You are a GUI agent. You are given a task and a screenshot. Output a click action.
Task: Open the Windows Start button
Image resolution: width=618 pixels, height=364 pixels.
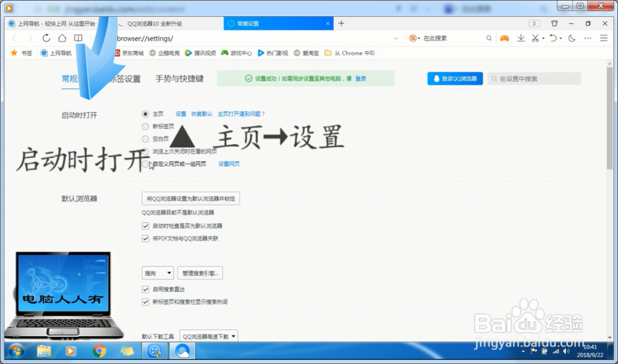16,350
